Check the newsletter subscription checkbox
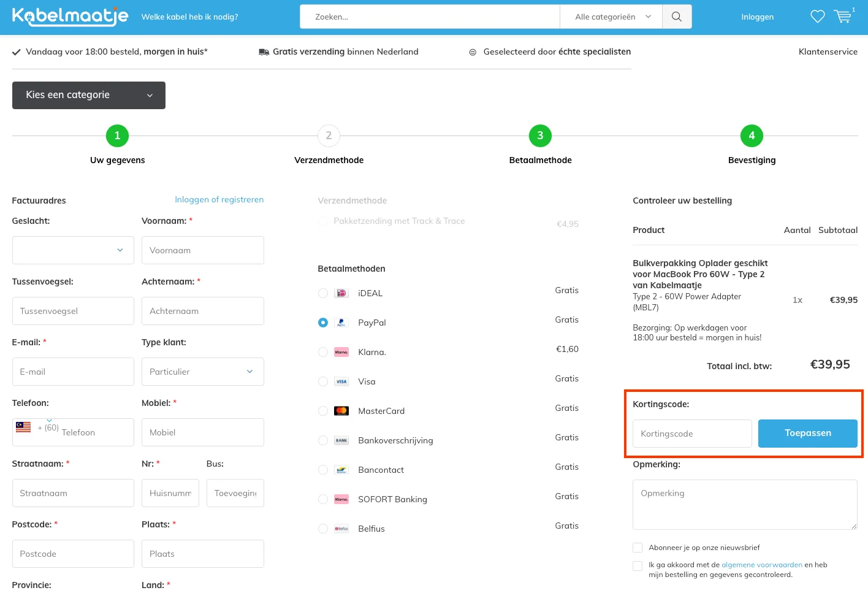Image resolution: width=868 pixels, height=593 pixels. 638,548
